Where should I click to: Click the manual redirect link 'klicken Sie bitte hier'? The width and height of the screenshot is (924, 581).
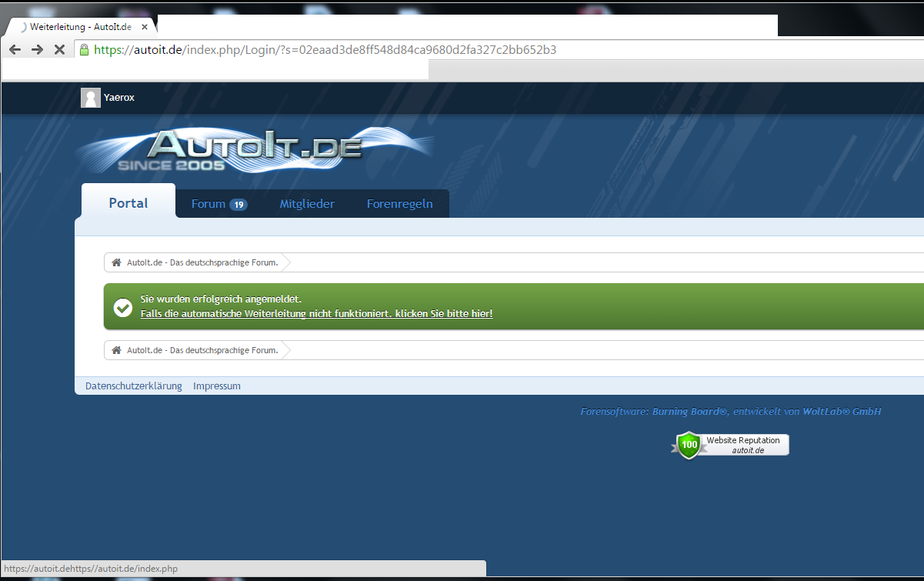(443, 314)
